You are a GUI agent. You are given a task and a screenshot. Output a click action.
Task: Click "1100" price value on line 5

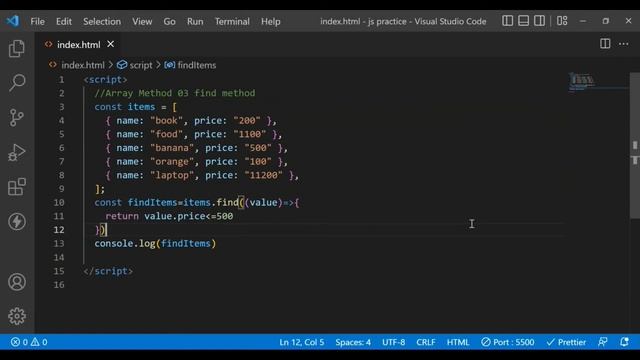click(x=249, y=134)
